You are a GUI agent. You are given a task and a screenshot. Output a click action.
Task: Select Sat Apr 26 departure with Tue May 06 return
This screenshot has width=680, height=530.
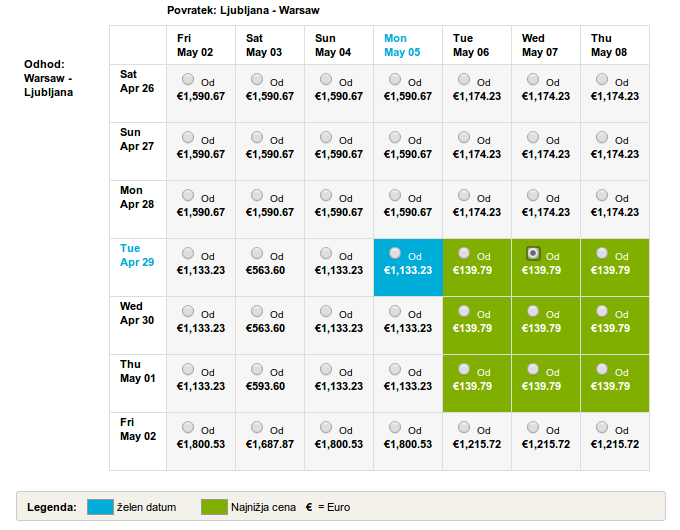464,79
